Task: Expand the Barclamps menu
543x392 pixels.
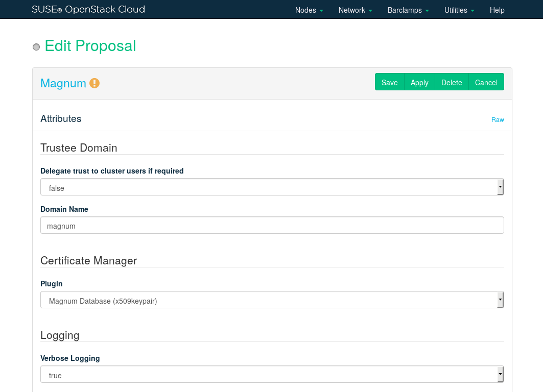Action: [x=408, y=10]
